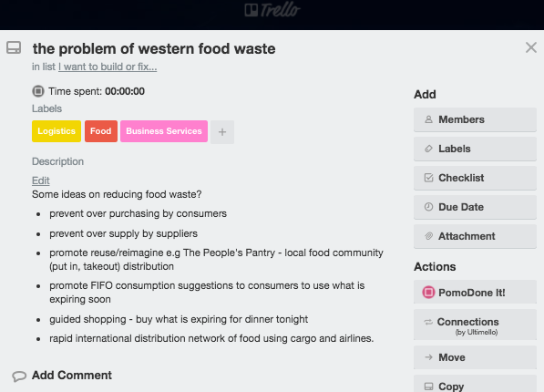Open the Checklist option

pyautogui.click(x=475, y=178)
